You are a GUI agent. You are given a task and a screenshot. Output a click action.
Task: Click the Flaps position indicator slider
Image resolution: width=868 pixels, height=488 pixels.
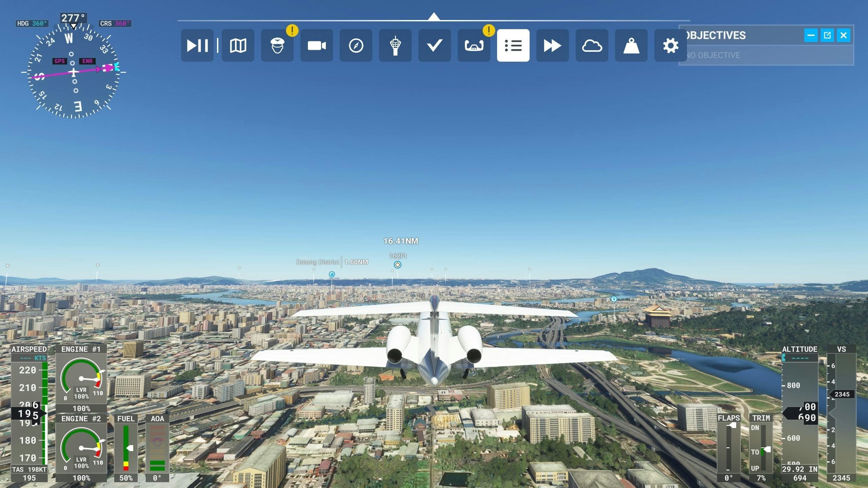pyautogui.click(x=732, y=426)
